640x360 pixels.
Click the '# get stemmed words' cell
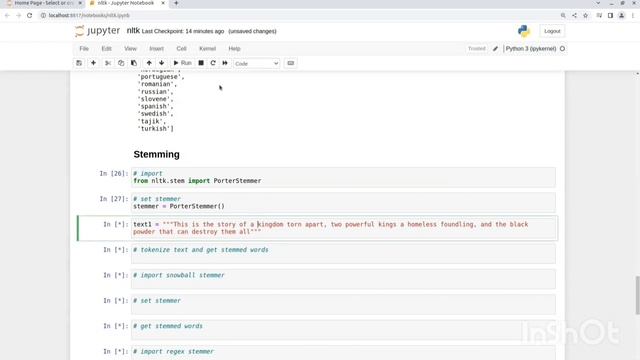(343, 330)
